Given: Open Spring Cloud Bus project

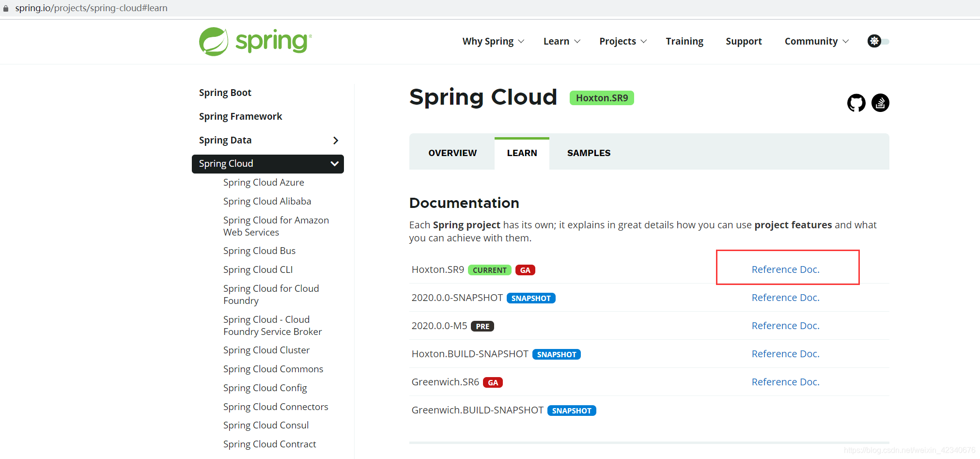Looking at the screenshot, I should 259,251.
